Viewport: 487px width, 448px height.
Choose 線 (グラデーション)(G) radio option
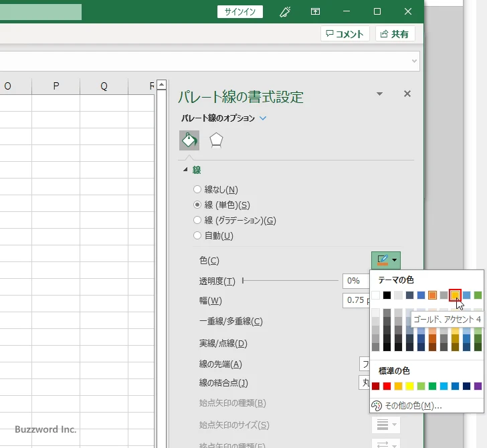click(x=197, y=220)
